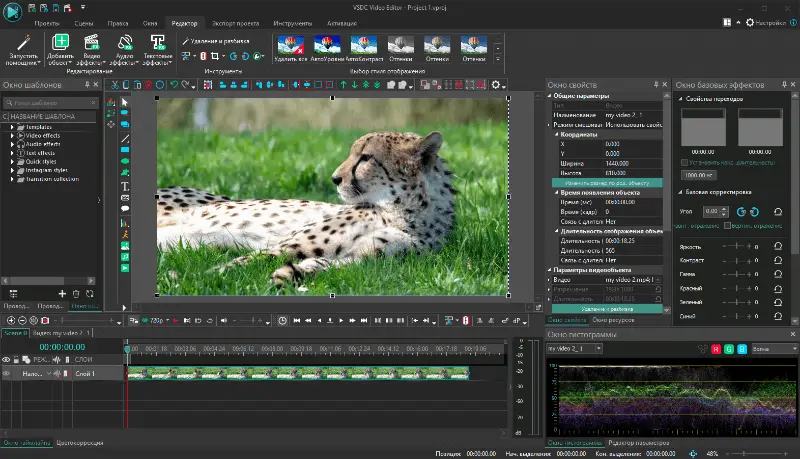Click the trash icon in templates panel footer
This screenshot has width=800, height=459.
tap(76, 294)
